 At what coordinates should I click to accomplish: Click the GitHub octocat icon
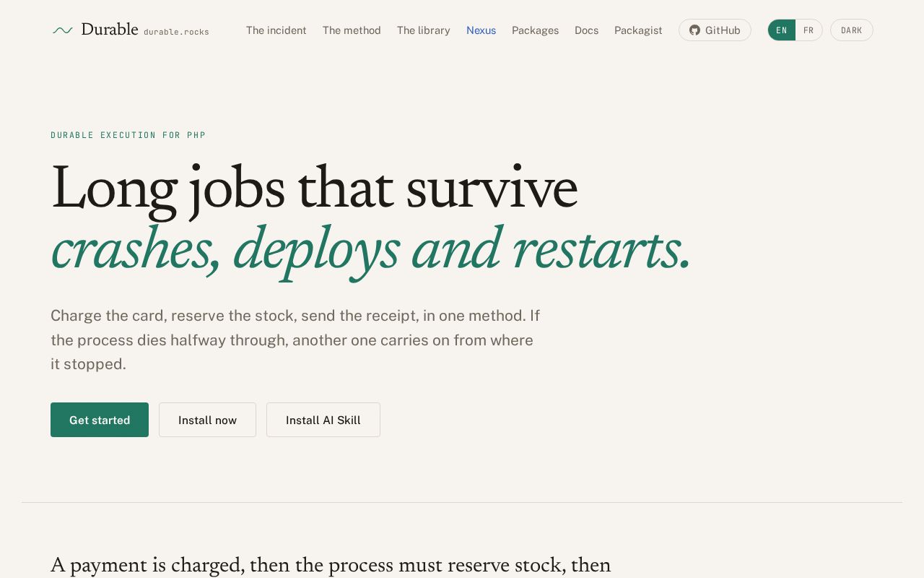pos(694,30)
